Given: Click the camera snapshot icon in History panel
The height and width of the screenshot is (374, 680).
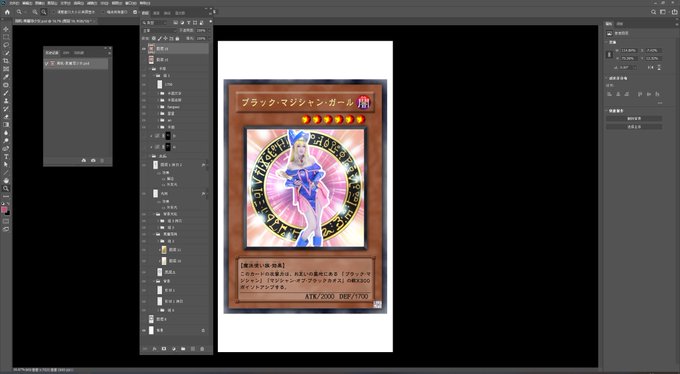Looking at the screenshot, I should pos(93,161).
